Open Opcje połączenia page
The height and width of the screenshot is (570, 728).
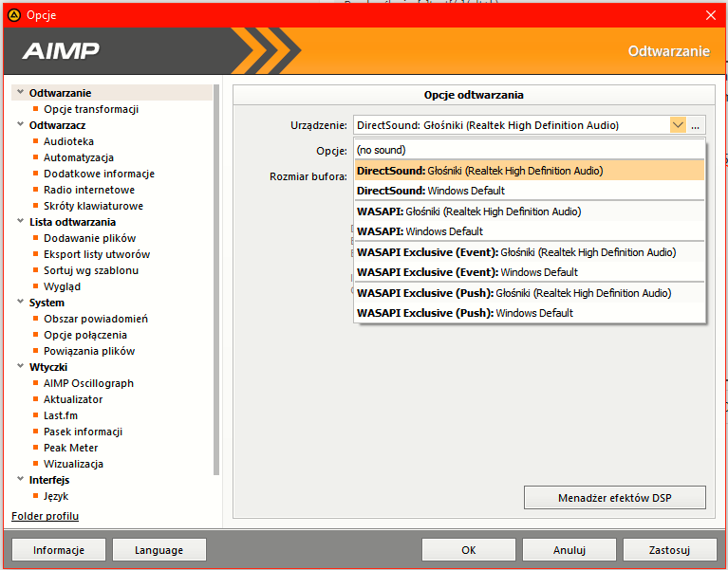click(x=85, y=335)
